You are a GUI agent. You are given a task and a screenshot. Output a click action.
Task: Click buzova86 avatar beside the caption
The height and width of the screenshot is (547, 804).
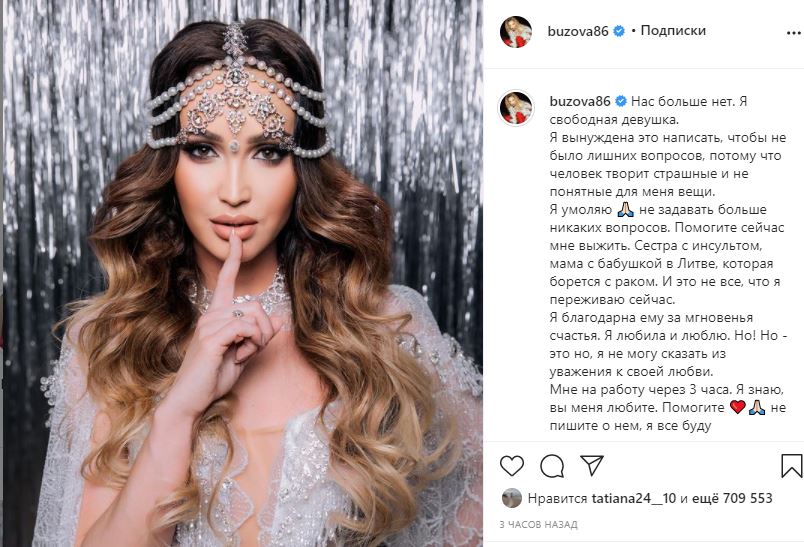(x=516, y=108)
